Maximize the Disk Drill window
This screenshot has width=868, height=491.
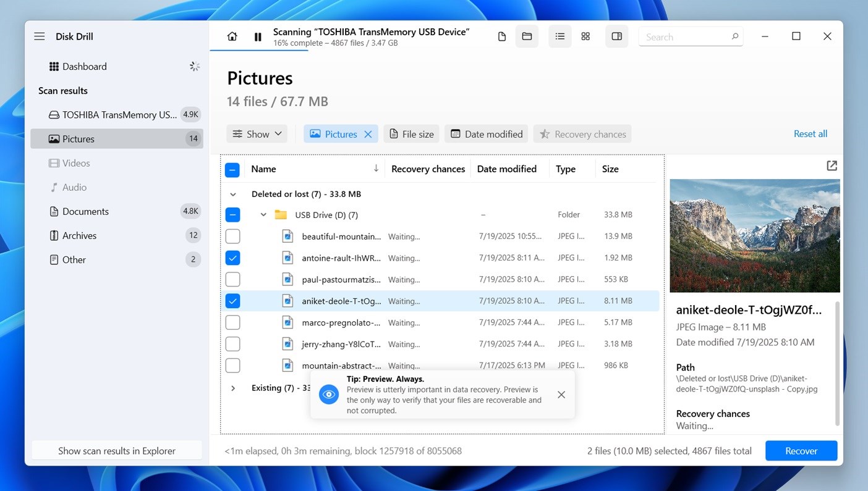[x=796, y=36]
